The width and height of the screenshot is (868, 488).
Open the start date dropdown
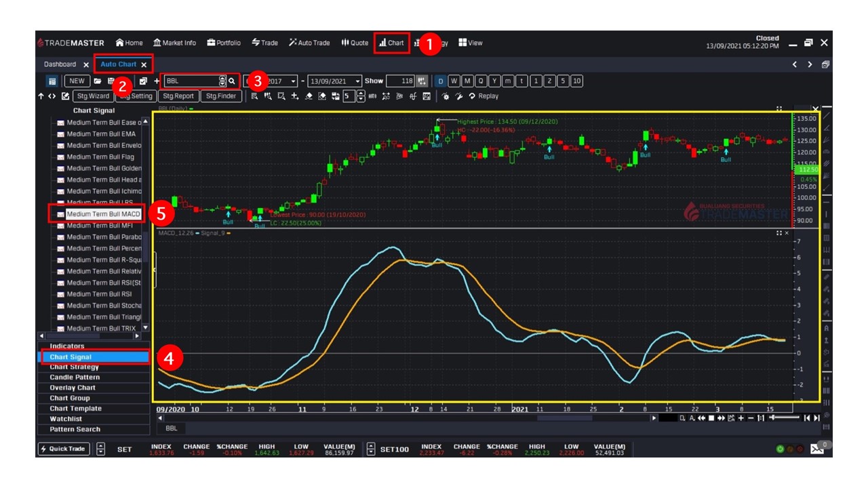pyautogui.click(x=294, y=81)
